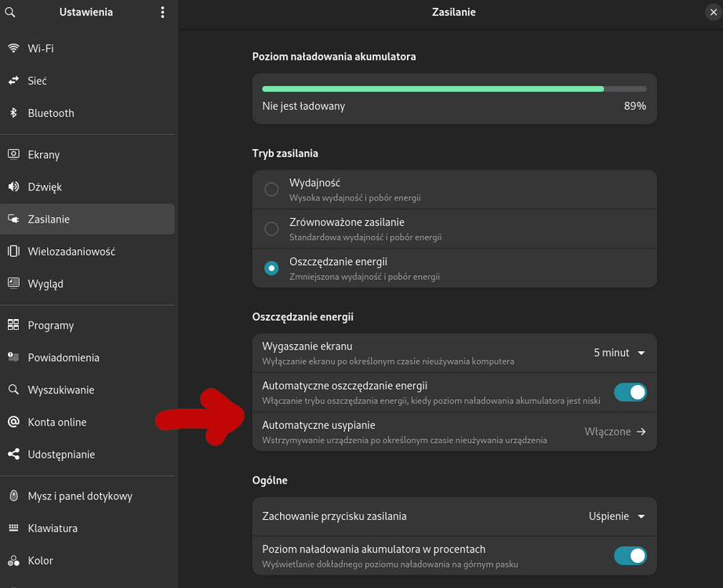Select Zrównoważone zasilanie radio button

pyautogui.click(x=271, y=229)
